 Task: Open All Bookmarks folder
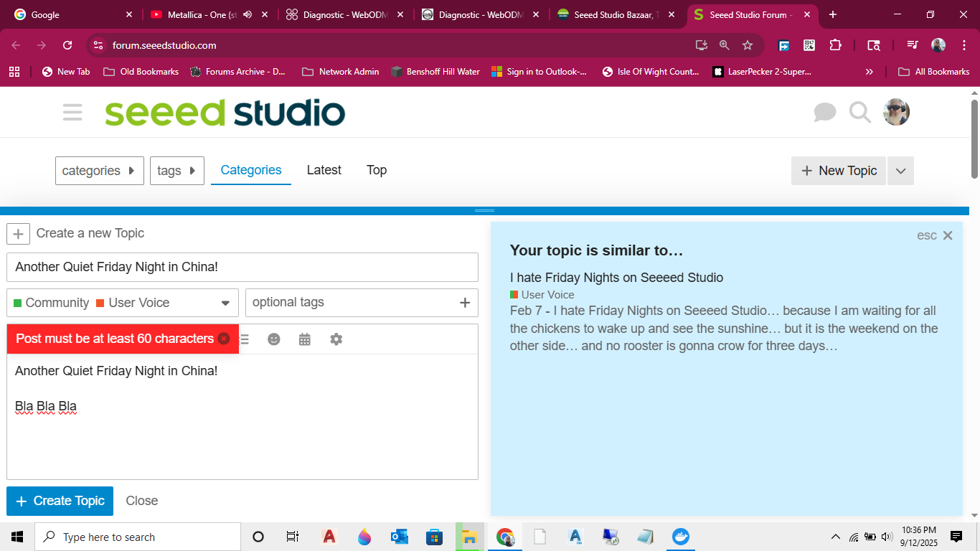click(934, 72)
